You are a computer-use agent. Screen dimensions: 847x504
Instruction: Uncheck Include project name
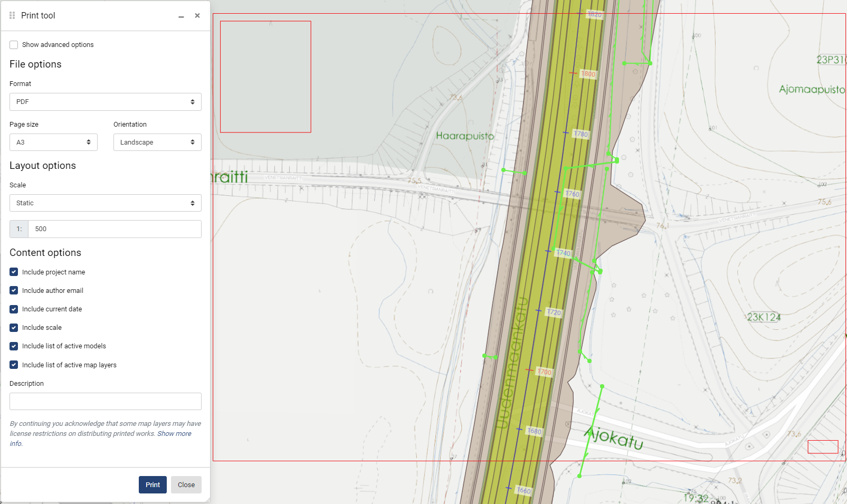pos(14,272)
